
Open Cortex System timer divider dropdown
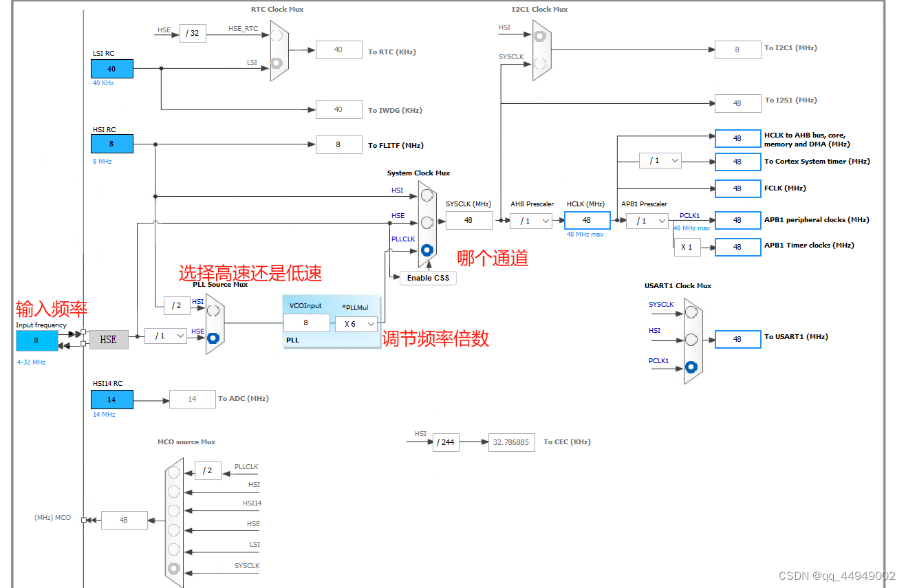click(660, 160)
